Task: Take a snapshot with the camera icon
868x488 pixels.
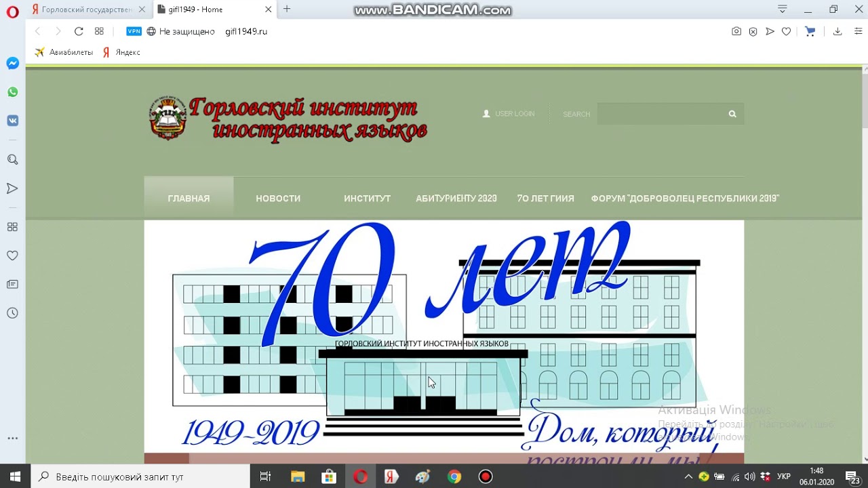Action: [x=736, y=31]
